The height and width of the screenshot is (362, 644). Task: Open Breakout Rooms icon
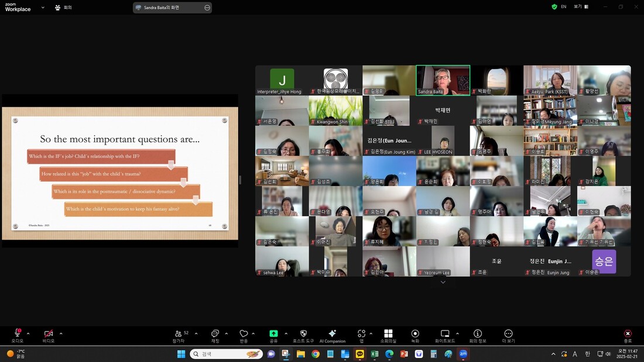point(388,334)
